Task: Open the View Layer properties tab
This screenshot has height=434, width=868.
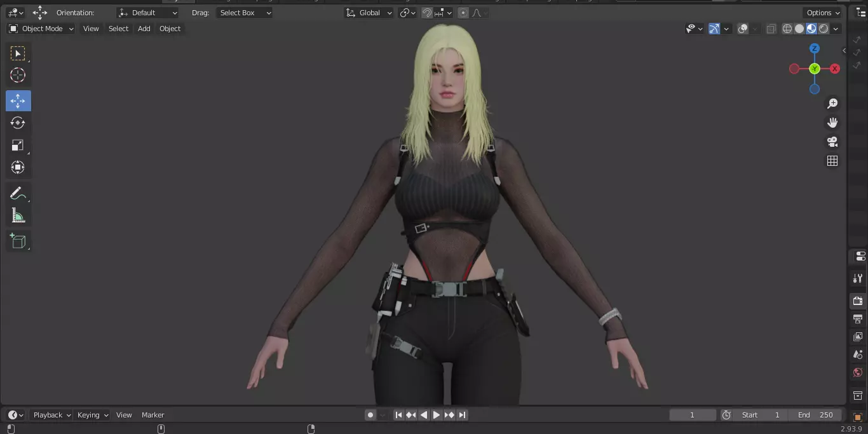Action: point(858,336)
